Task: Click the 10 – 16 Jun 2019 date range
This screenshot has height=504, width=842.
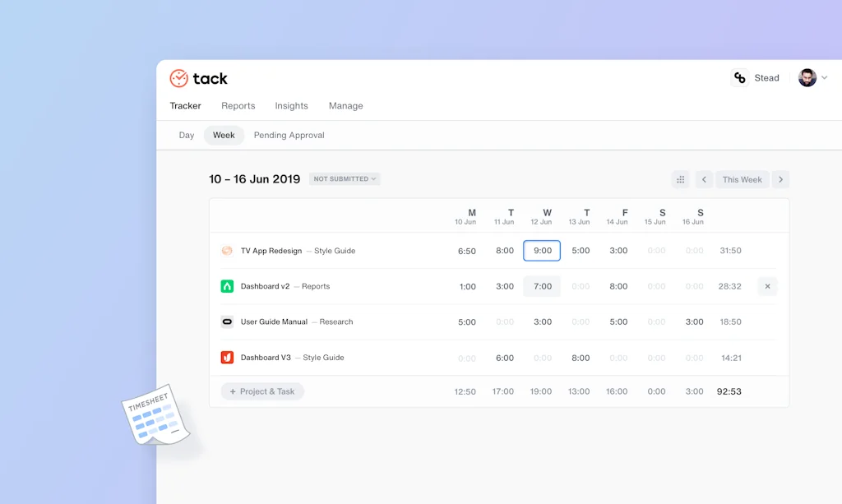Action: click(x=255, y=179)
